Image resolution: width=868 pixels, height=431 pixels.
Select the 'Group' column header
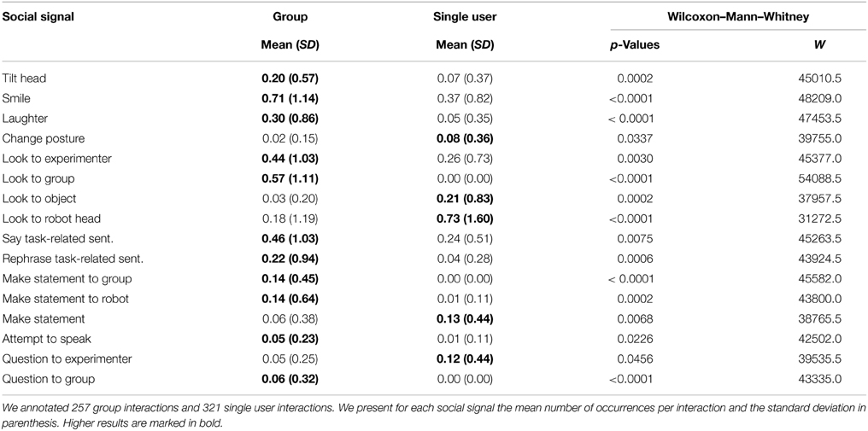click(290, 17)
